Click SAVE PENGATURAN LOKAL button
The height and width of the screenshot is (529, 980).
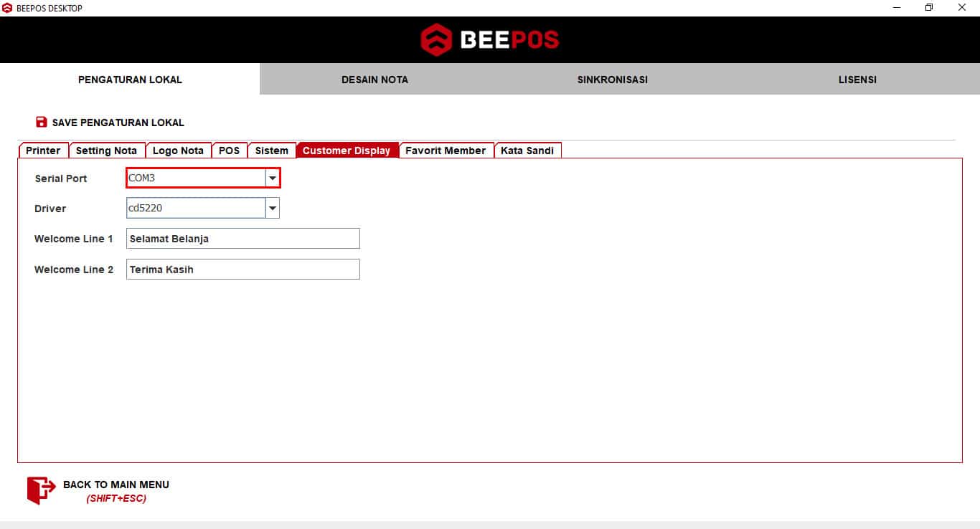coord(110,123)
